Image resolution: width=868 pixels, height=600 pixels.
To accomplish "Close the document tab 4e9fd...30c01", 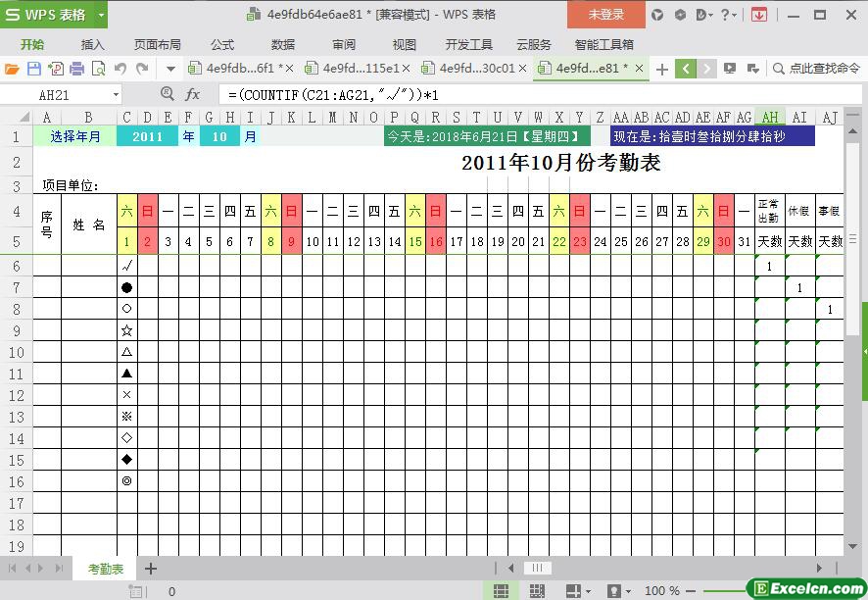I will 522,69.
